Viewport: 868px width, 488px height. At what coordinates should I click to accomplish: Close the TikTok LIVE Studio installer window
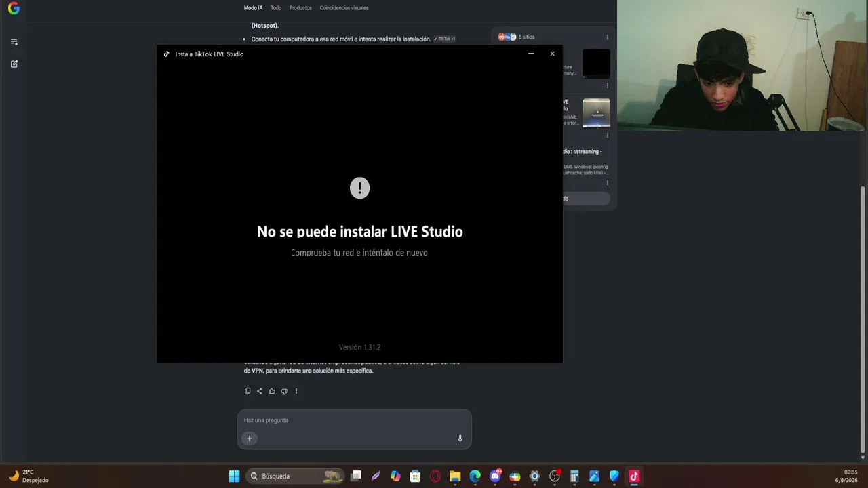[x=552, y=54]
